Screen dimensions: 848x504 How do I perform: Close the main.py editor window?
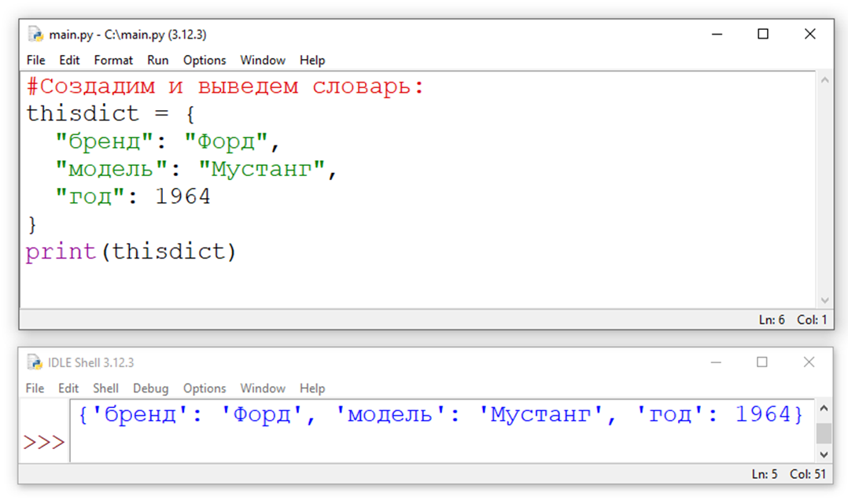pos(809,34)
